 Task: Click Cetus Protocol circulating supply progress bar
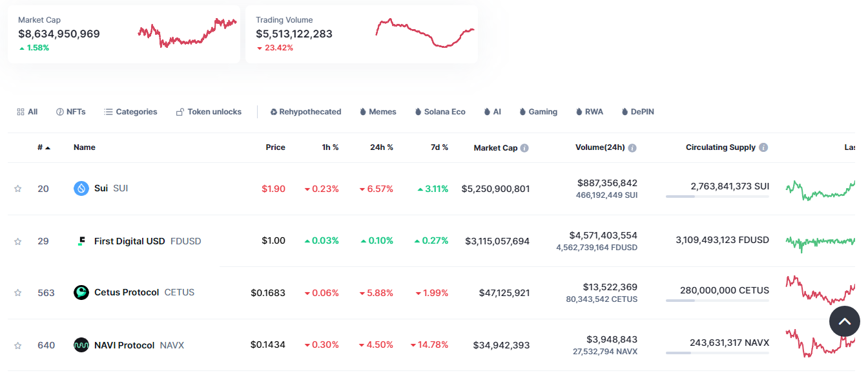[x=717, y=301]
